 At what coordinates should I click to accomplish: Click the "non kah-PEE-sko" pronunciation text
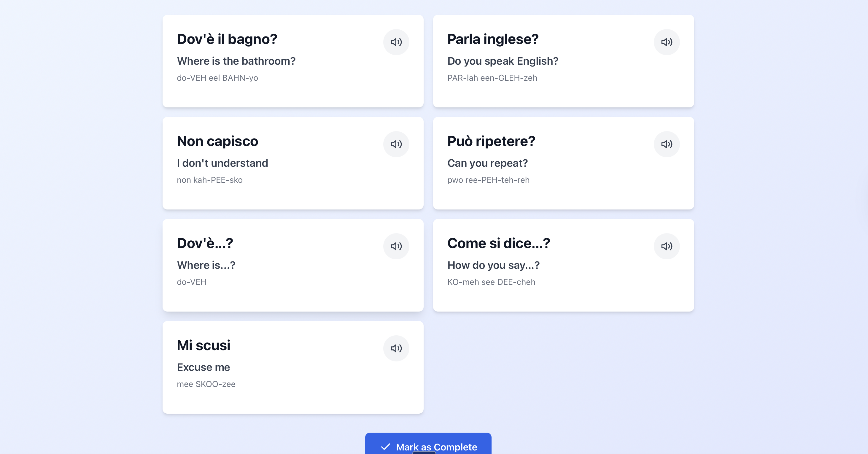click(x=210, y=180)
